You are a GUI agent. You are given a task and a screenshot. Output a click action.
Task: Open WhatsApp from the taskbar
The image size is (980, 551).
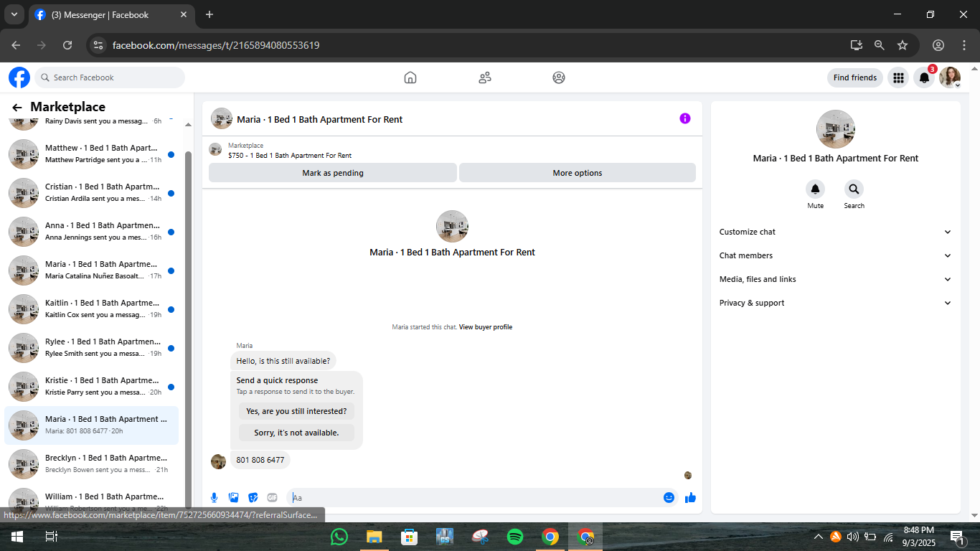[x=339, y=537]
